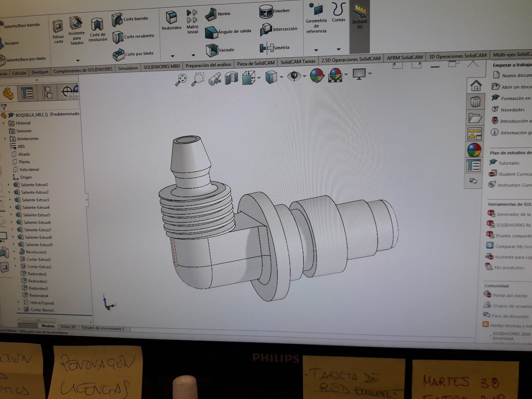Viewport: 532px width, 399px height.
Task: Switch to the Simulation tab
Action: (x=128, y=68)
